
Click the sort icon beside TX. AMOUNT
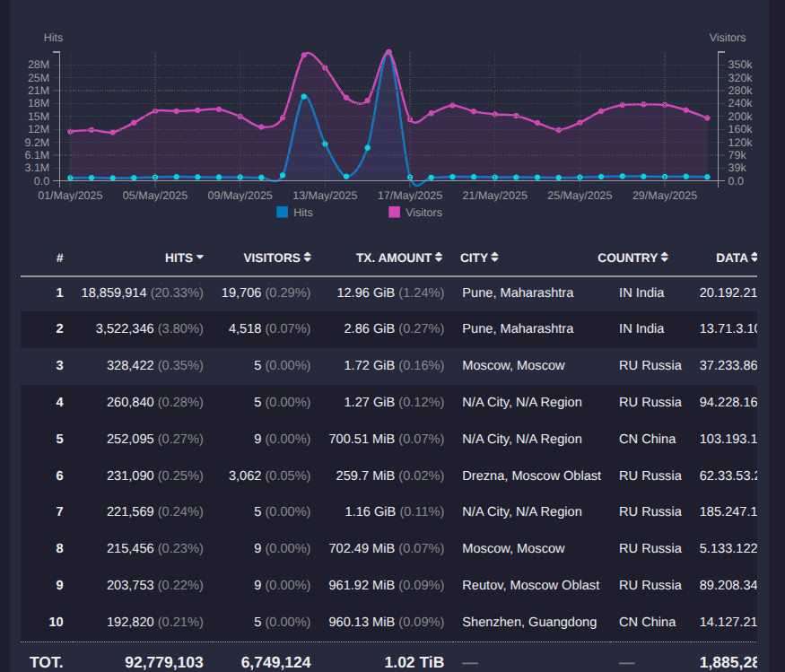click(x=439, y=257)
